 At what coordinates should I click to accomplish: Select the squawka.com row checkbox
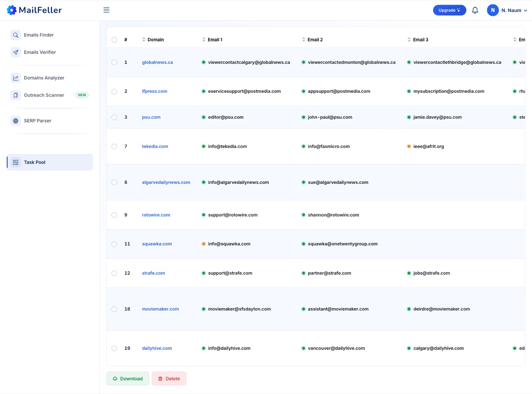pyautogui.click(x=114, y=244)
